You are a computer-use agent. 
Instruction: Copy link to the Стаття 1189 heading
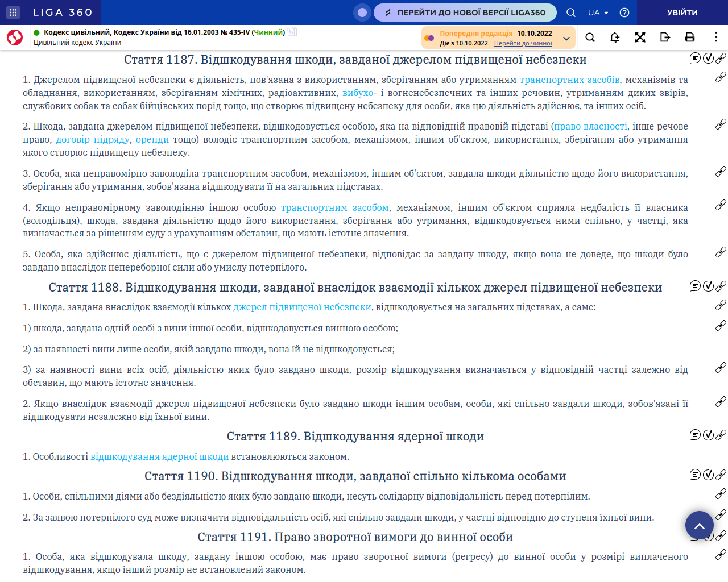[721, 435]
